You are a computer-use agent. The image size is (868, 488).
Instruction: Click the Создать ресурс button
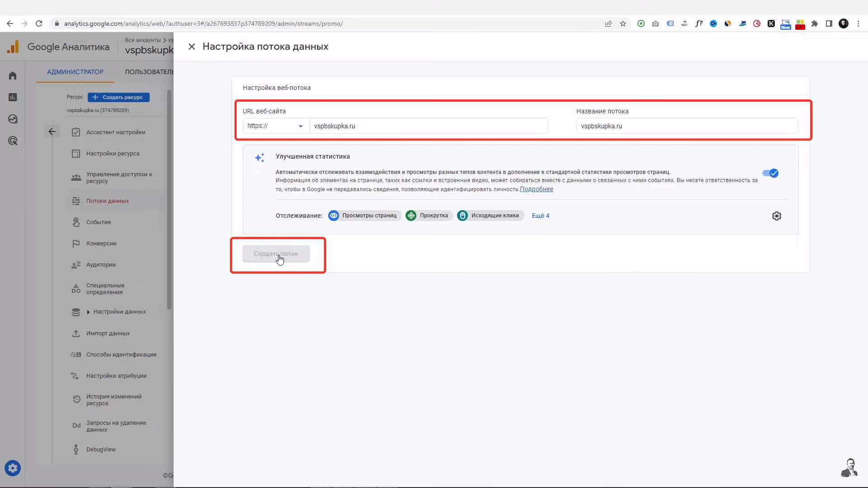[x=118, y=97]
